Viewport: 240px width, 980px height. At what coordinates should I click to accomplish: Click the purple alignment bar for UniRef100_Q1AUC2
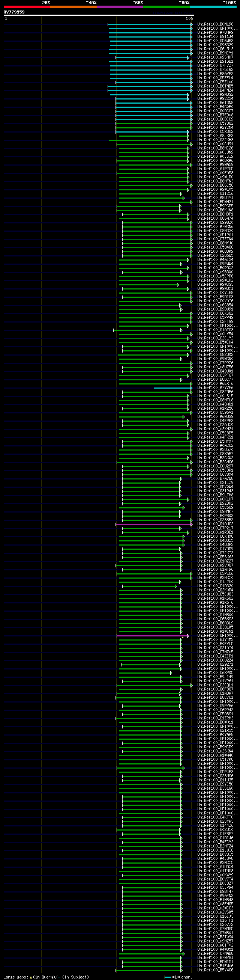coord(154,524)
